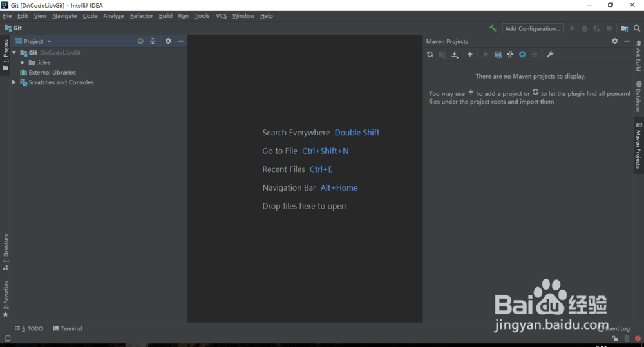Image resolution: width=644 pixels, height=347 pixels.
Task: Open the Add Configuration dialog
Action: tap(533, 28)
